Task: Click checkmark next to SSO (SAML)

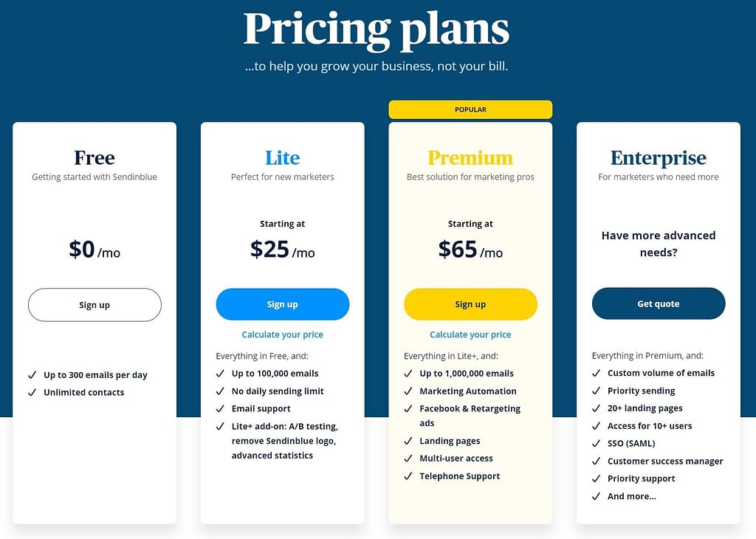Action: [597, 444]
